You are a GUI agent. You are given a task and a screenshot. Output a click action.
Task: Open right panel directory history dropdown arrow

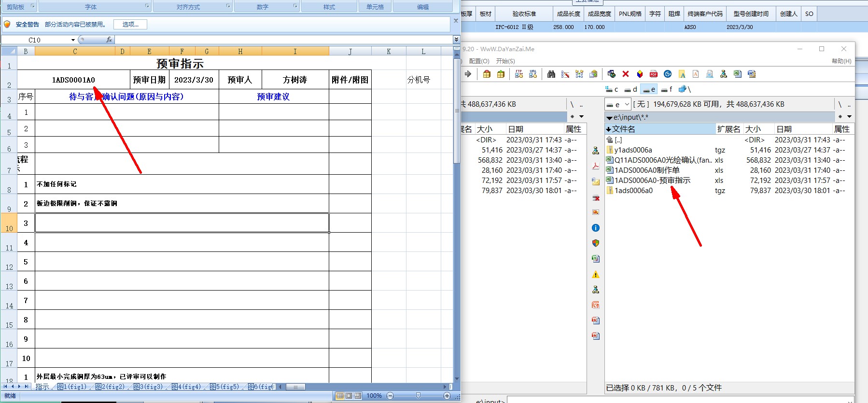[849, 117]
